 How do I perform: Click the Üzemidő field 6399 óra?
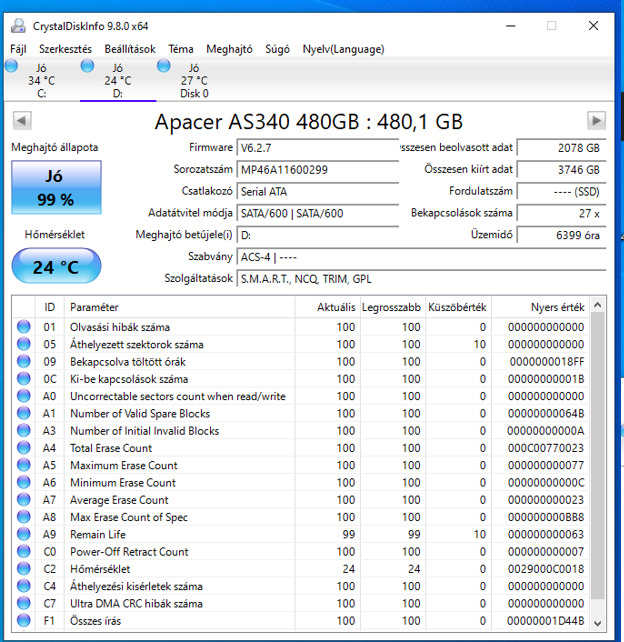pos(561,235)
